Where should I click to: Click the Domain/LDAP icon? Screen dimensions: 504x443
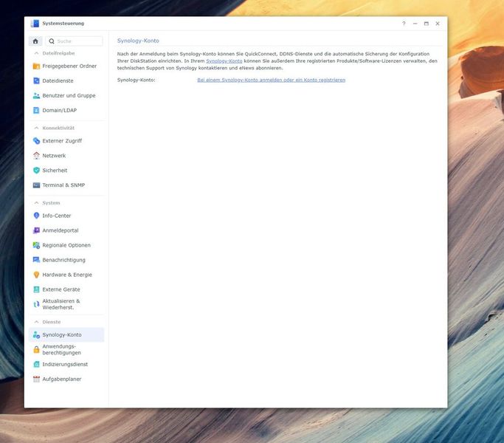click(36, 110)
